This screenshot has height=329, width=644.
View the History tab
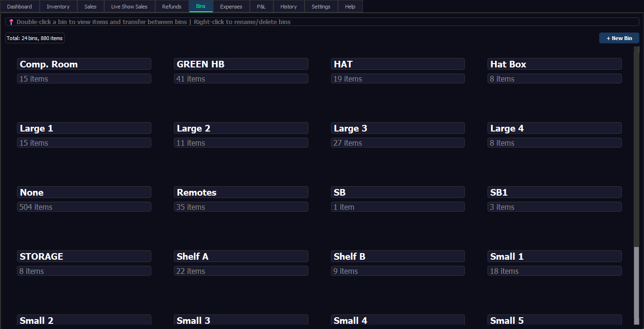pos(289,7)
